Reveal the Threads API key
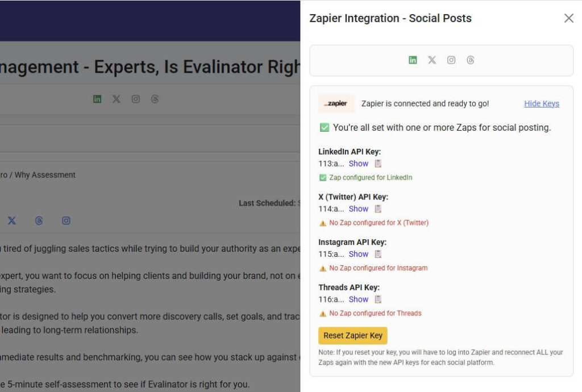The width and height of the screenshot is (582, 392). click(x=359, y=299)
